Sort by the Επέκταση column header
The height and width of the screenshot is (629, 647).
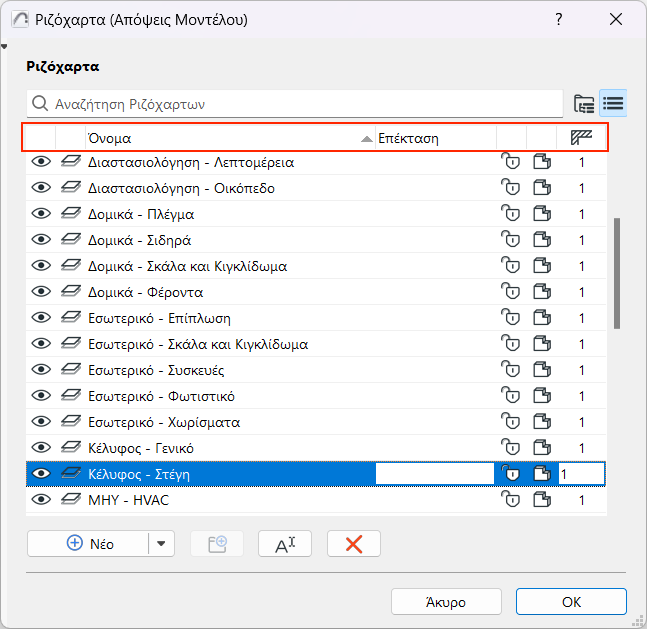click(435, 138)
